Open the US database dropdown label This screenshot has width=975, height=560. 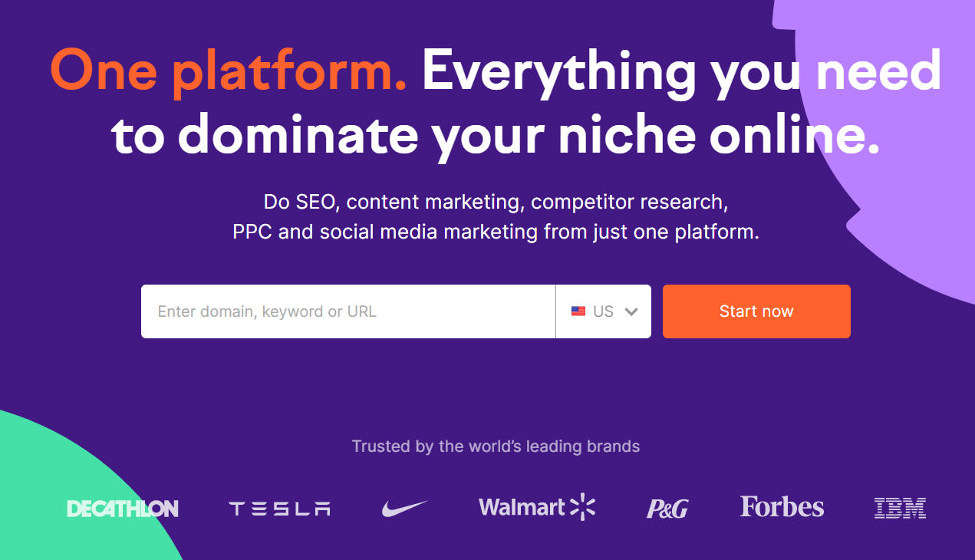point(604,311)
